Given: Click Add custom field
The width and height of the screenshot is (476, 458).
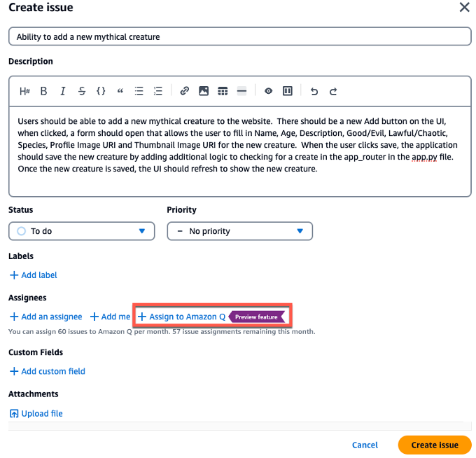Looking at the screenshot, I should [48, 371].
